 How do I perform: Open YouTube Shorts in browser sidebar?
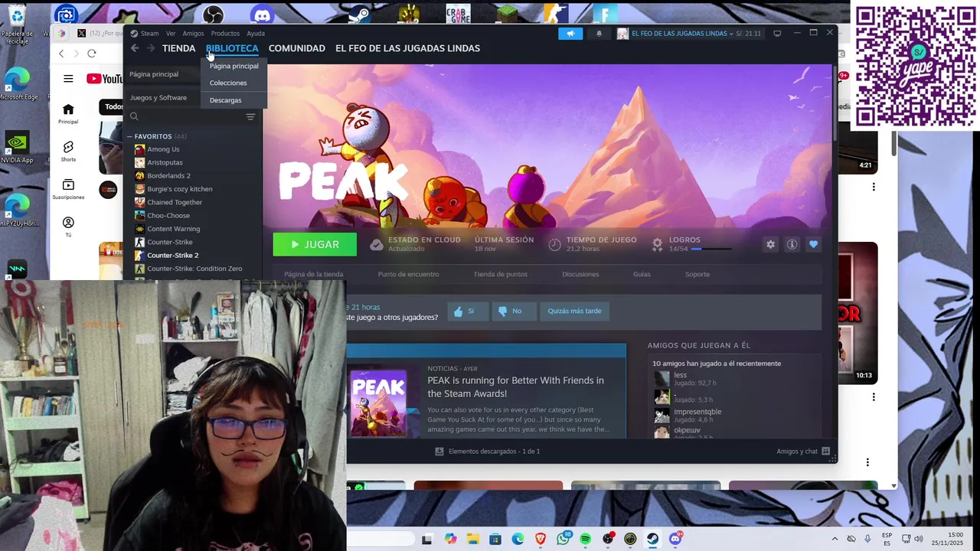[68, 152]
